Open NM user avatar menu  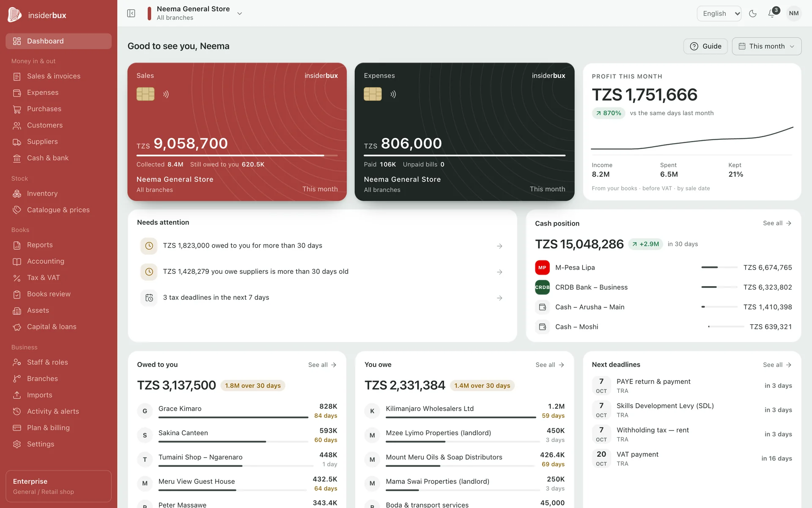794,14
